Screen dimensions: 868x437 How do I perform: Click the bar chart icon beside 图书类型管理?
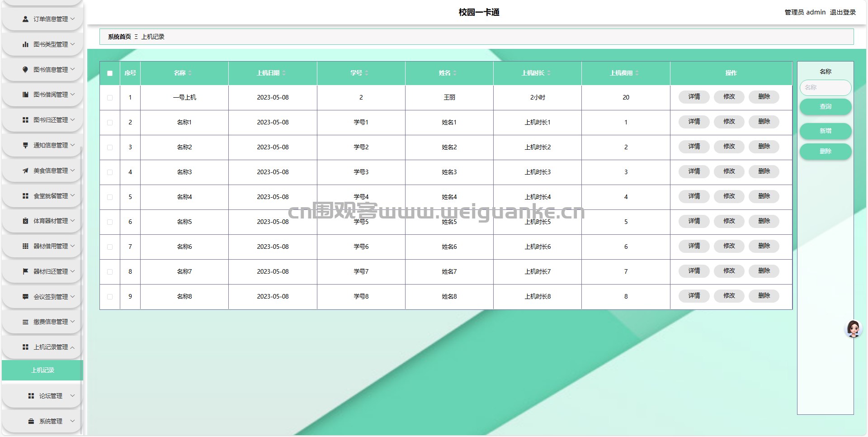click(x=25, y=44)
